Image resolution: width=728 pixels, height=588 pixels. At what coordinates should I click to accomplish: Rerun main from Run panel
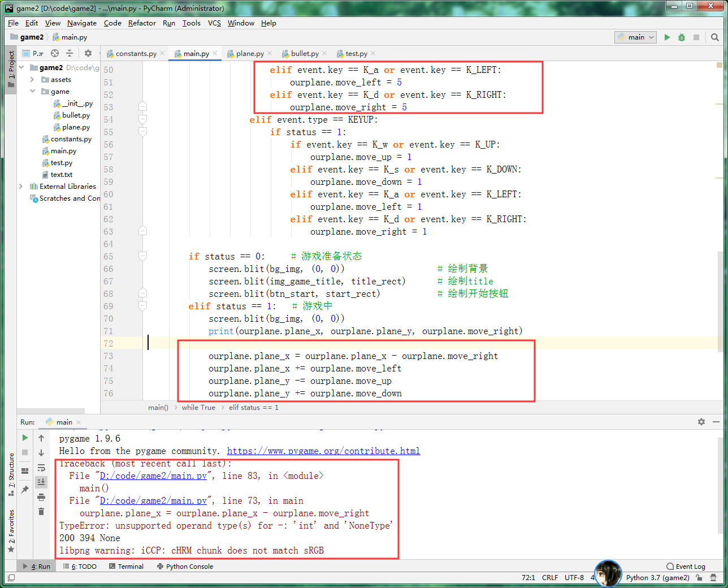pyautogui.click(x=25, y=438)
